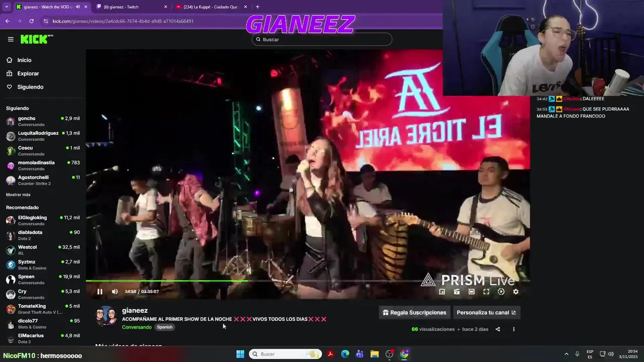
Task: Open dicolo77 recommended channel
Action: click(x=43, y=323)
